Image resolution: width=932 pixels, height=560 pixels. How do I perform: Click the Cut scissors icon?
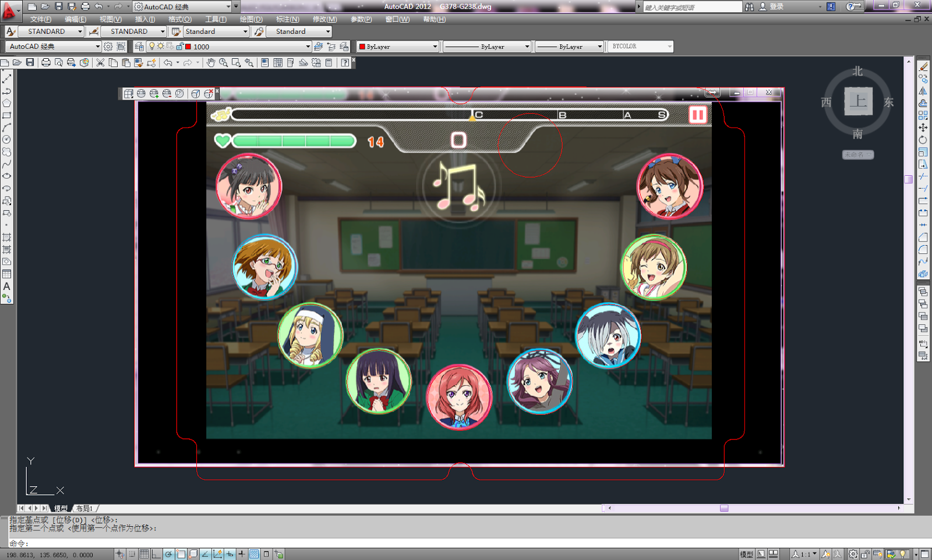pos(100,63)
